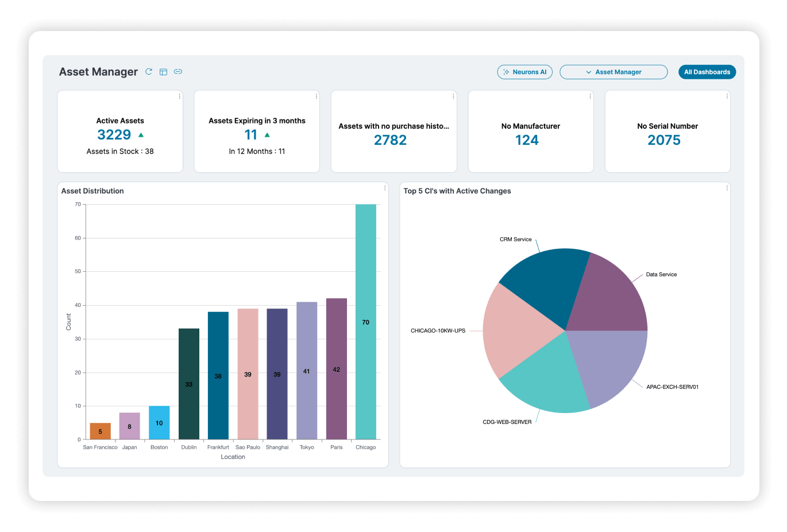Open the No Manufacturer count 124
This screenshot has width=787, height=532.
tap(527, 140)
